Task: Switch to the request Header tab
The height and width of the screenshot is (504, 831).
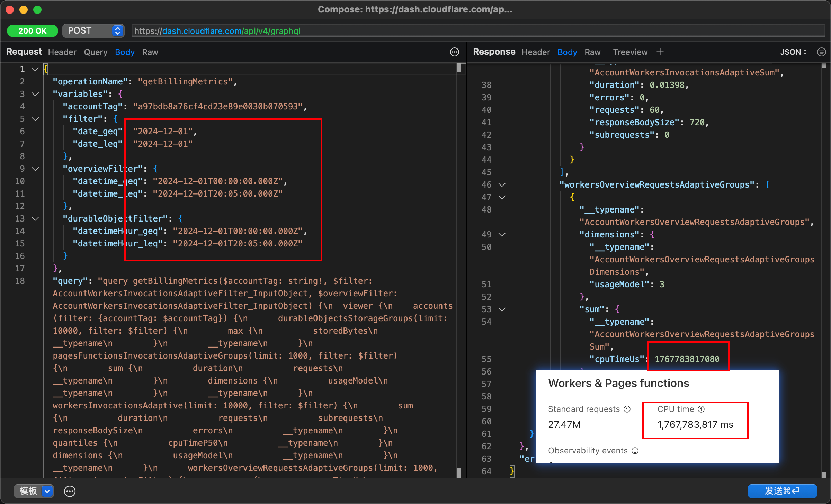Action: tap(62, 52)
